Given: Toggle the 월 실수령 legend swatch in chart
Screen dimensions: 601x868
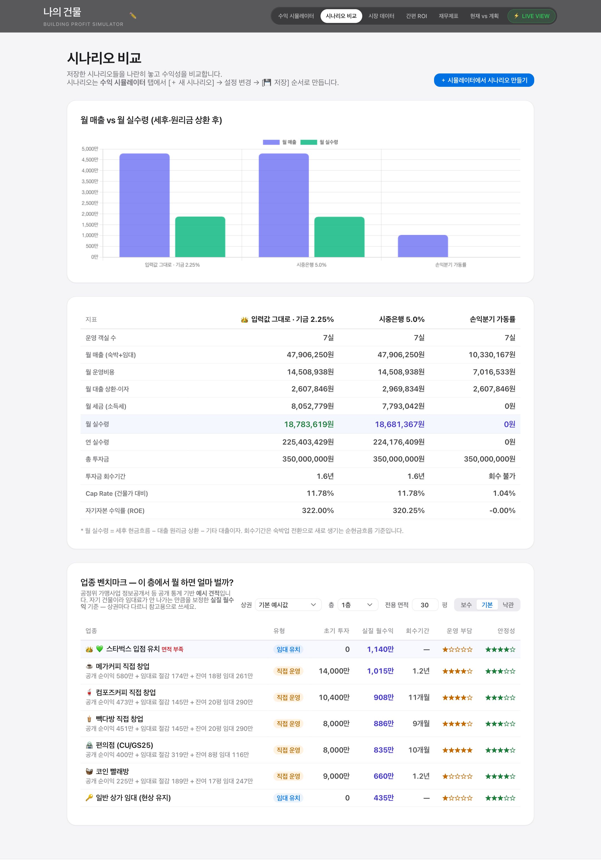Looking at the screenshot, I should [309, 142].
